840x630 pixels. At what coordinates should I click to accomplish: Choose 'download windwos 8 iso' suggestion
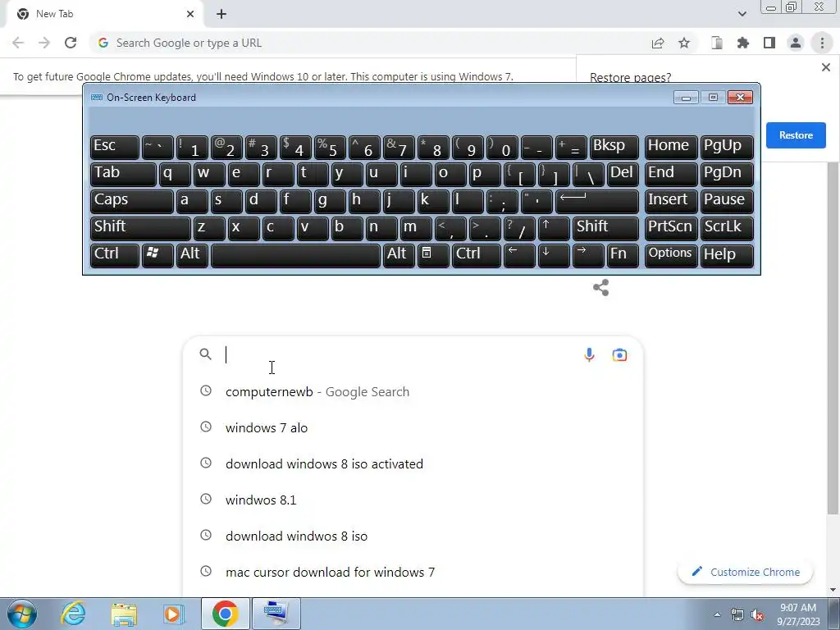(413, 536)
